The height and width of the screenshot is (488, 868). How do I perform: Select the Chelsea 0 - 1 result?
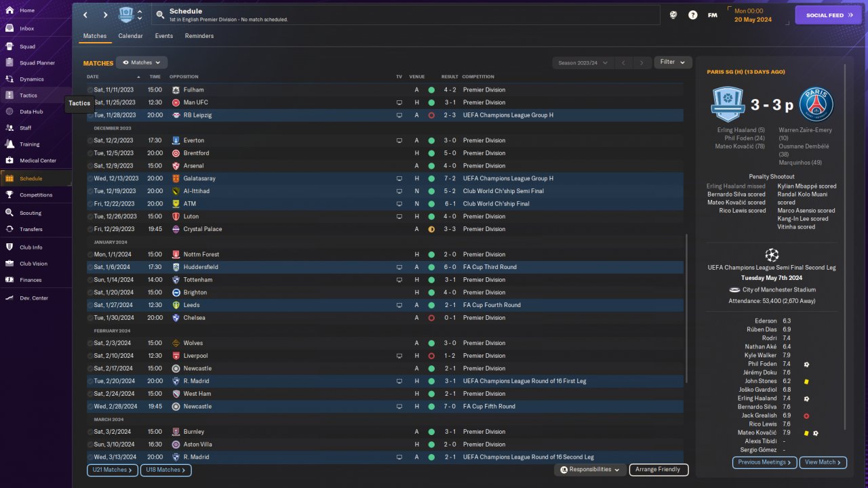point(384,318)
